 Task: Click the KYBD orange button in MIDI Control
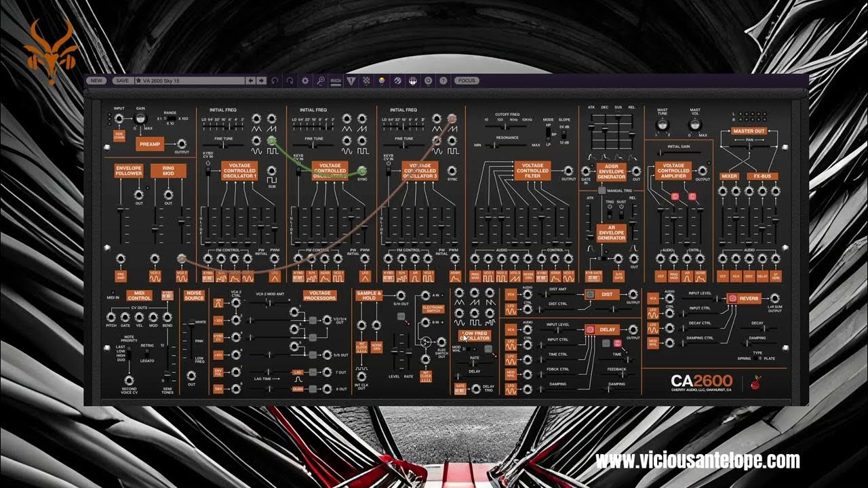[167, 295]
